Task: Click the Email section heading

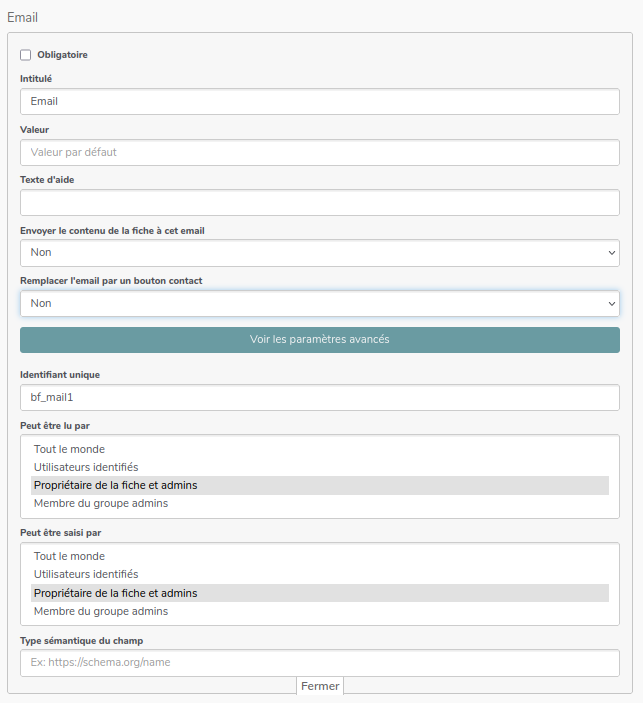Action: click(x=23, y=17)
